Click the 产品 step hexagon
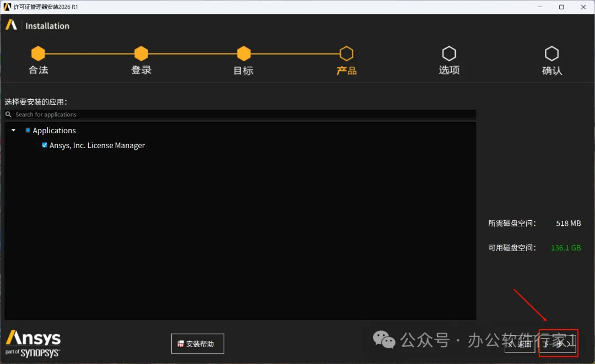 pyautogui.click(x=347, y=53)
